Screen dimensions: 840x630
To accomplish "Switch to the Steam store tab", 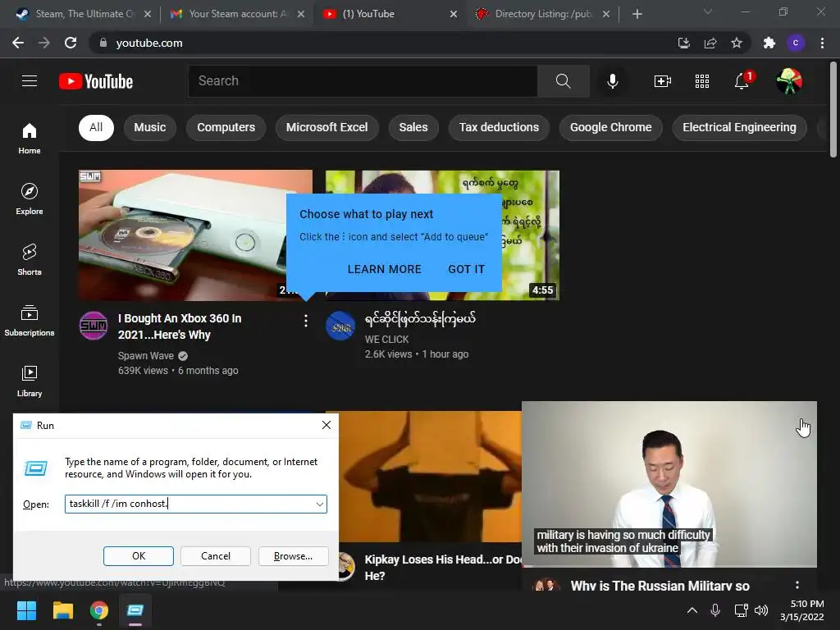I will 84,14.
